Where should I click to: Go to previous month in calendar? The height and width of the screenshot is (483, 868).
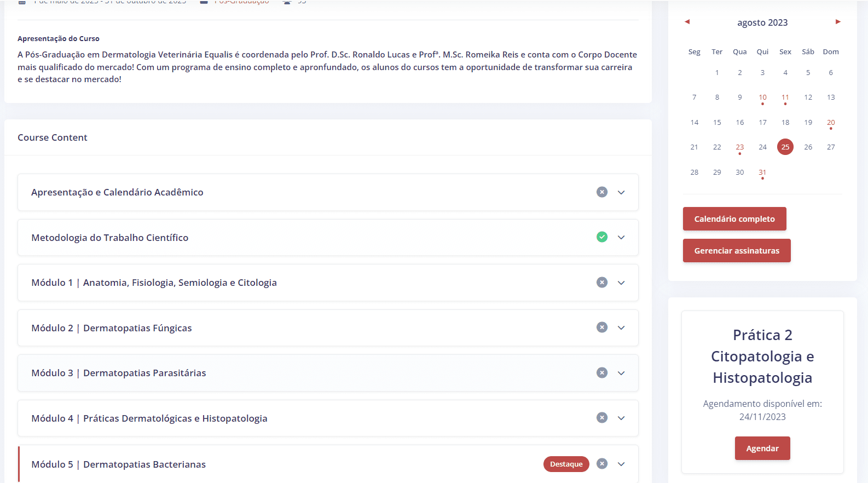point(687,22)
